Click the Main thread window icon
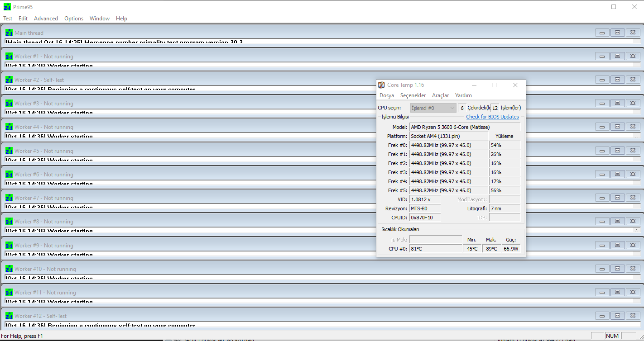Viewport: 644px width, 341px height. 9,33
